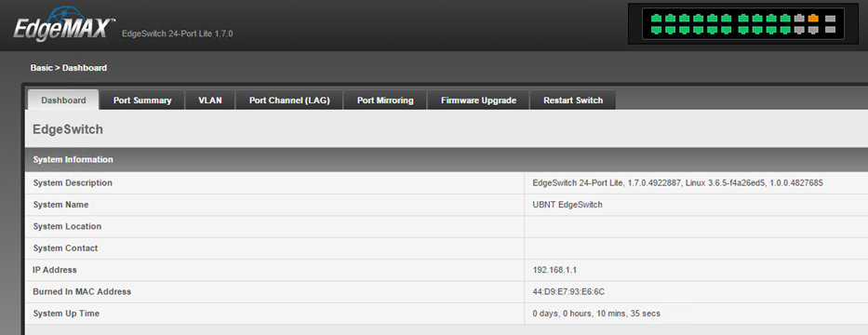This screenshot has width=868, height=335.
Task: Open the Port Channel (LAG) tab
Action: point(289,100)
